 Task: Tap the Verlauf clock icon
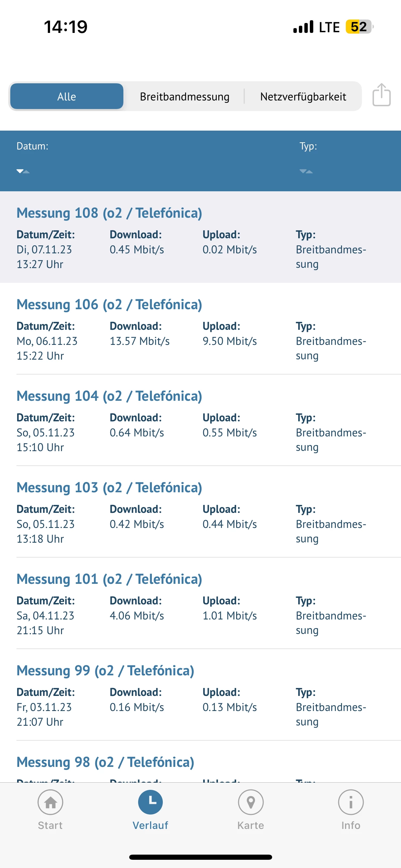(x=150, y=802)
